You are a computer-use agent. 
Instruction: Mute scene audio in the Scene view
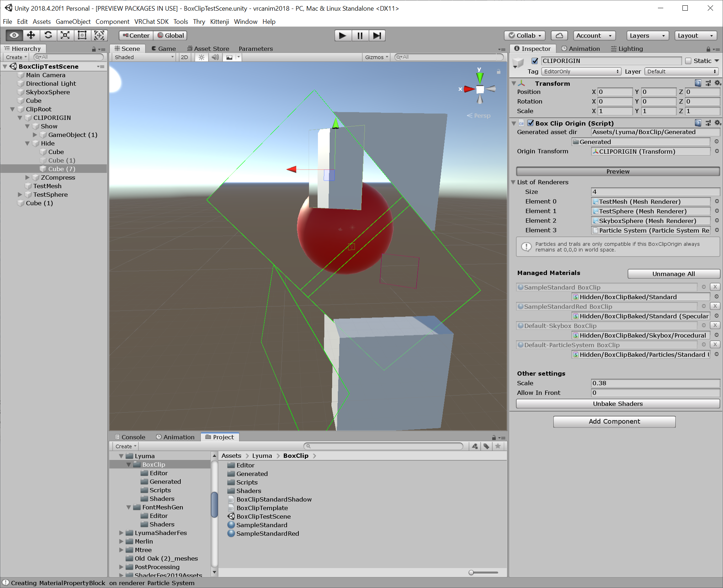[215, 57]
